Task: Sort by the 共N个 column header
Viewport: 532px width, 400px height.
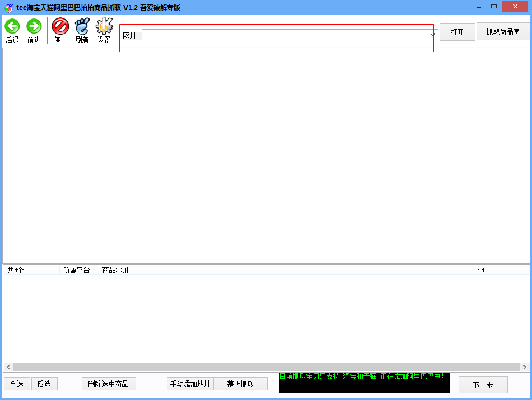Action: click(31, 270)
